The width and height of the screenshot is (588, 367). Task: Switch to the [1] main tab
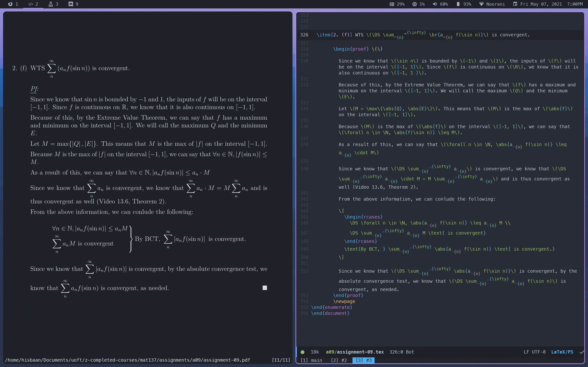[x=311, y=360]
